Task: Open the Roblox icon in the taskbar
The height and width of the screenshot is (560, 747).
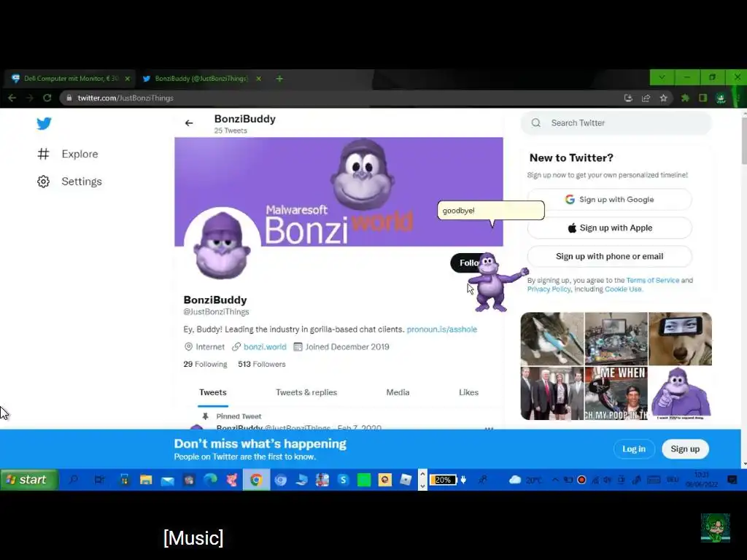Action: 406,480
